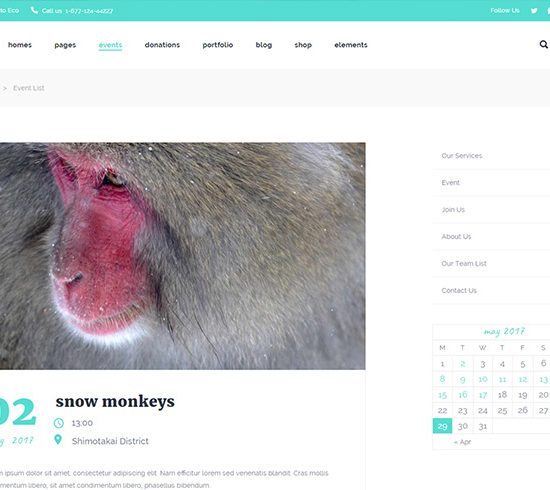Open the elements menu
The height and width of the screenshot is (490, 550).
(x=351, y=45)
